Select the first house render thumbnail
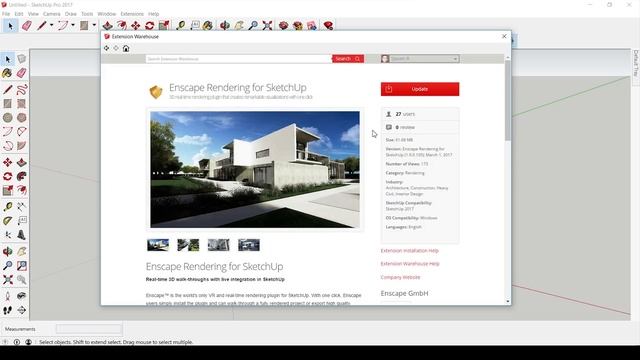 (158, 245)
